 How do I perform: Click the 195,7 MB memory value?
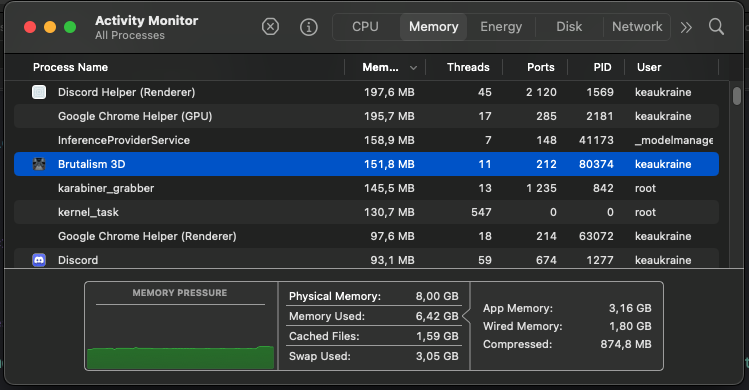point(389,116)
